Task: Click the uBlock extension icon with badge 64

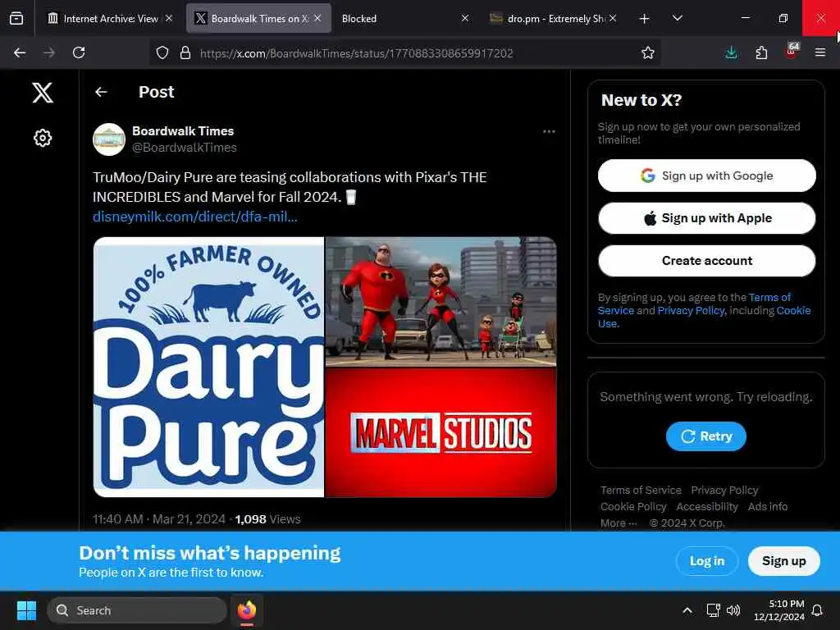Action: click(x=792, y=52)
